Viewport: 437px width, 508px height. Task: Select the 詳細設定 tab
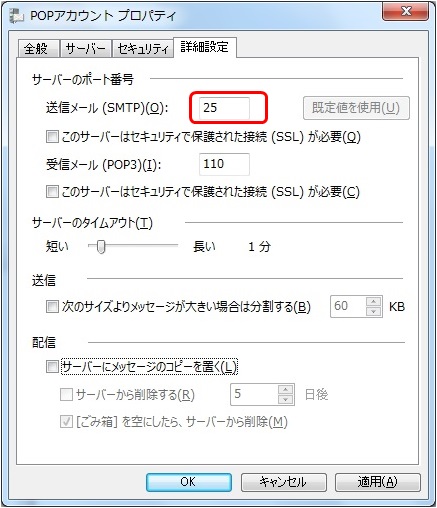click(205, 47)
